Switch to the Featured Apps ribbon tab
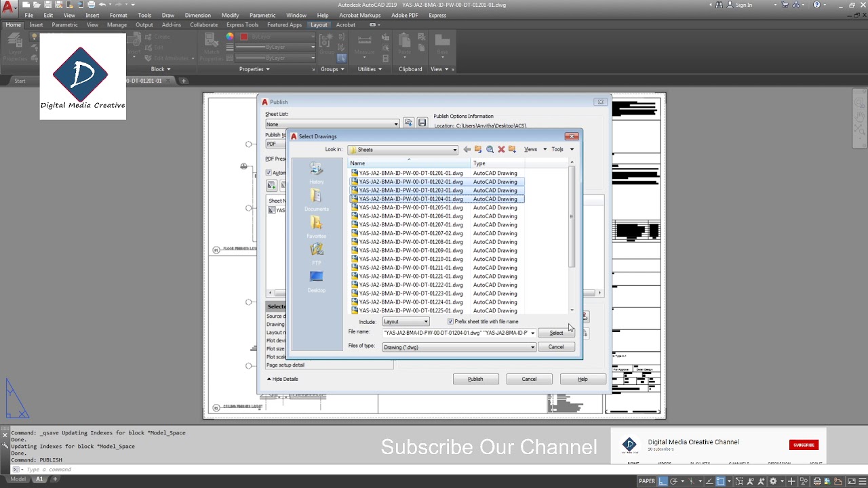868x488 pixels. pos(284,25)
